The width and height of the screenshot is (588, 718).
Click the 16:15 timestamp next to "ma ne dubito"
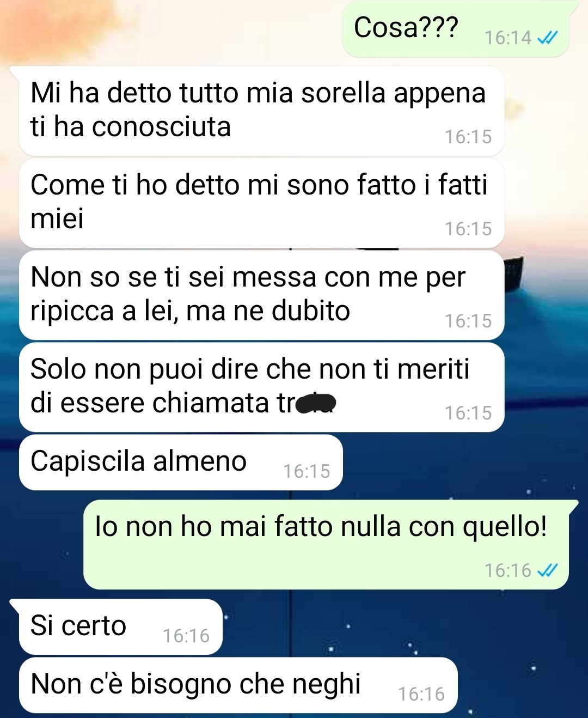(x=468, y=321)
